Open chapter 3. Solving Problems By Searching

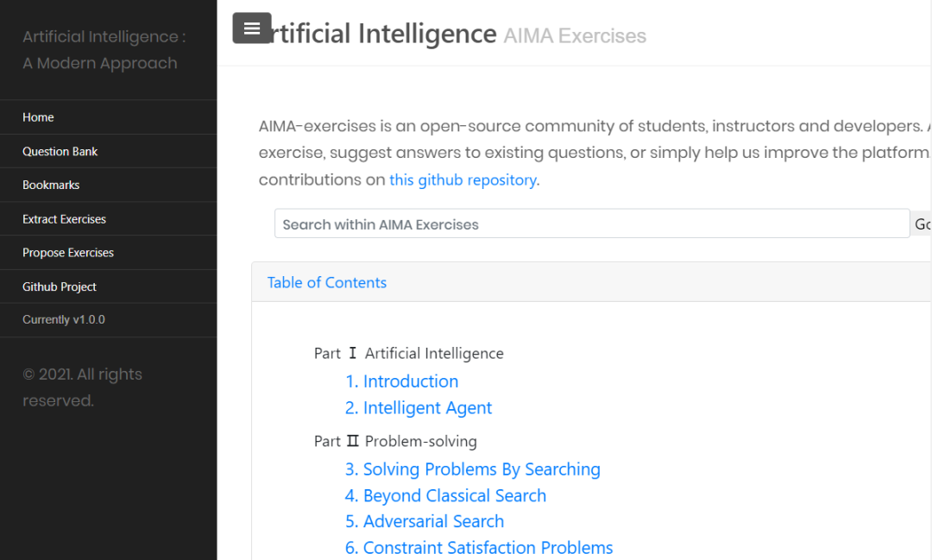(473, 469)
